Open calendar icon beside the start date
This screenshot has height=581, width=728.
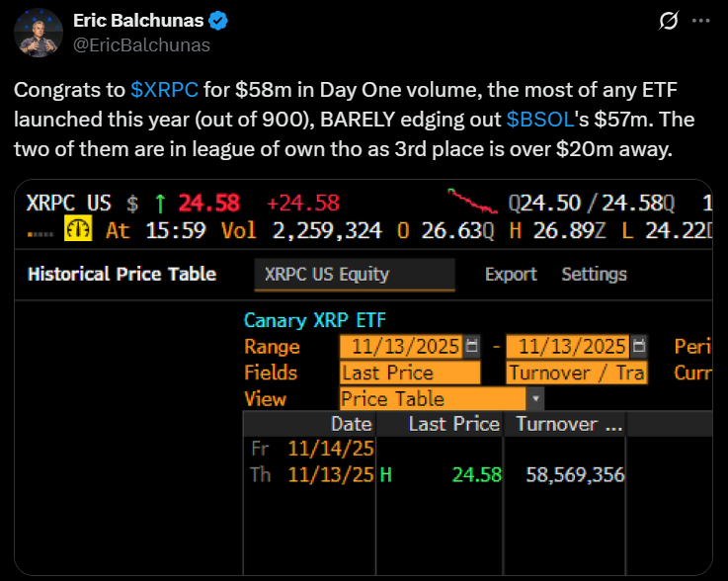(x=471, y=347)
